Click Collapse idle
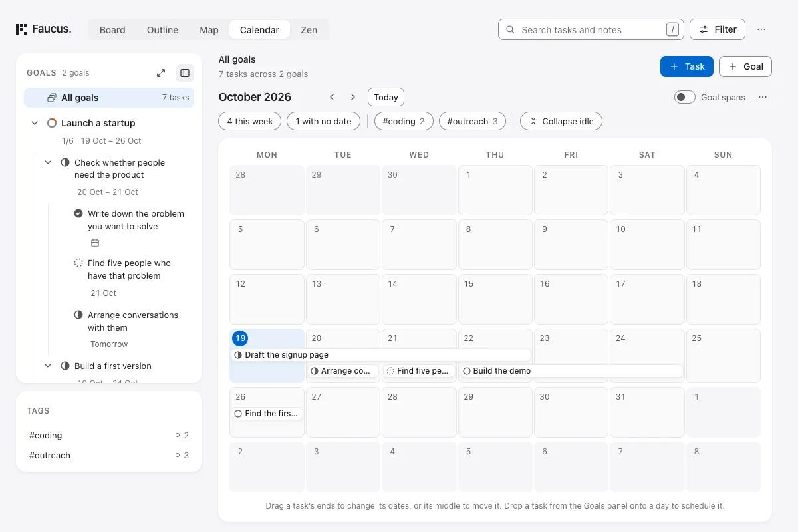This screenshot has height=532, width=798. pos(561,121)
